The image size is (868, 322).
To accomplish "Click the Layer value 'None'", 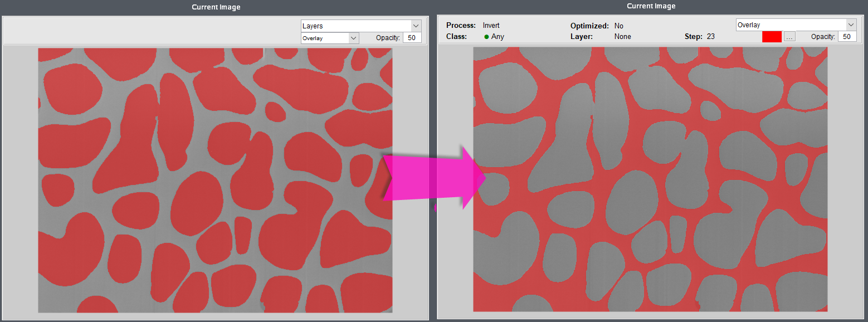I will pyautogui.click(x=622, y=37).
